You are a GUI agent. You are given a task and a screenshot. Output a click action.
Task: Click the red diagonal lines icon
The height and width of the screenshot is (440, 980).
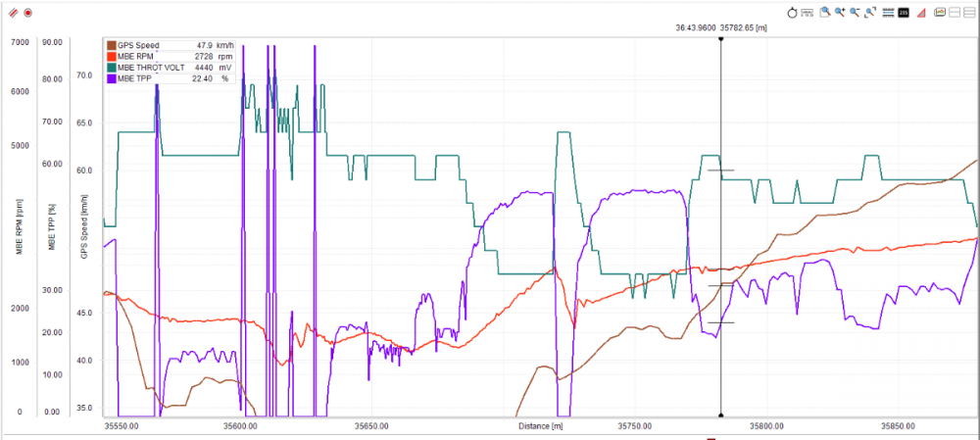click(x=11, y=13)
